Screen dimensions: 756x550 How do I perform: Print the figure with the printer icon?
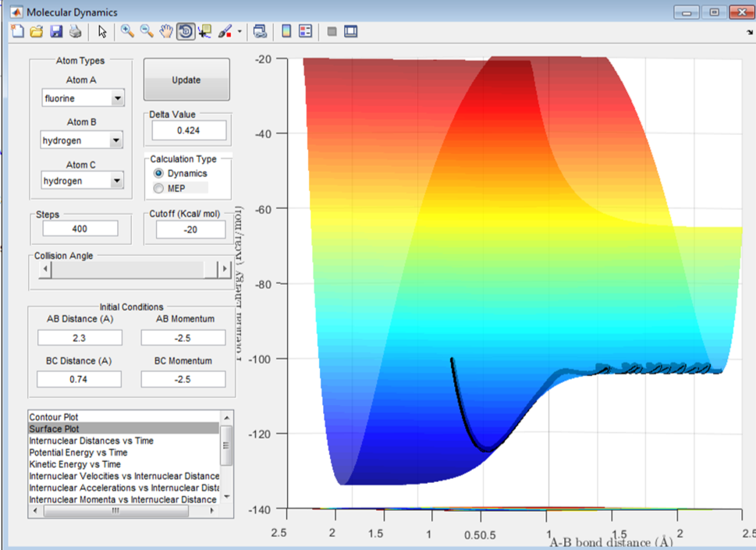tap(75, 32)
